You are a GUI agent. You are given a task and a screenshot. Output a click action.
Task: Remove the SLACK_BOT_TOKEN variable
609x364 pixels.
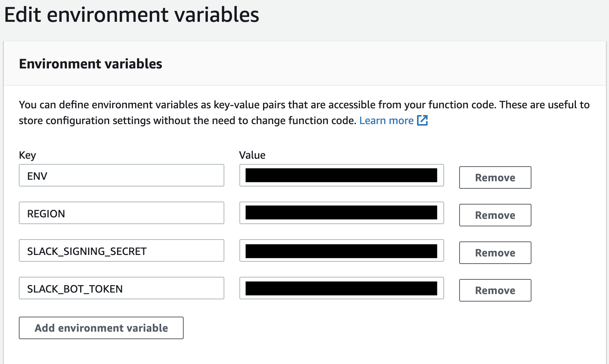pyautogui.click(x=495, y=290)
